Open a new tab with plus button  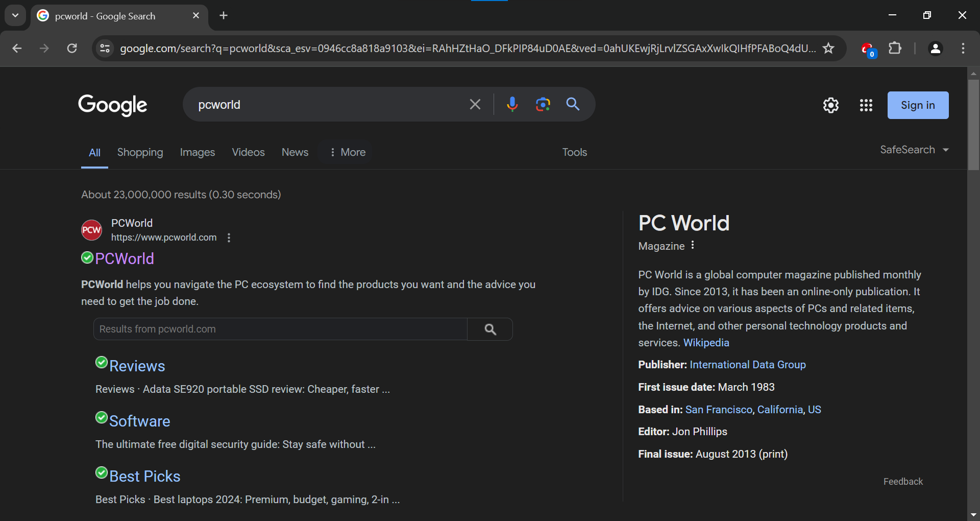pos(224,15)
